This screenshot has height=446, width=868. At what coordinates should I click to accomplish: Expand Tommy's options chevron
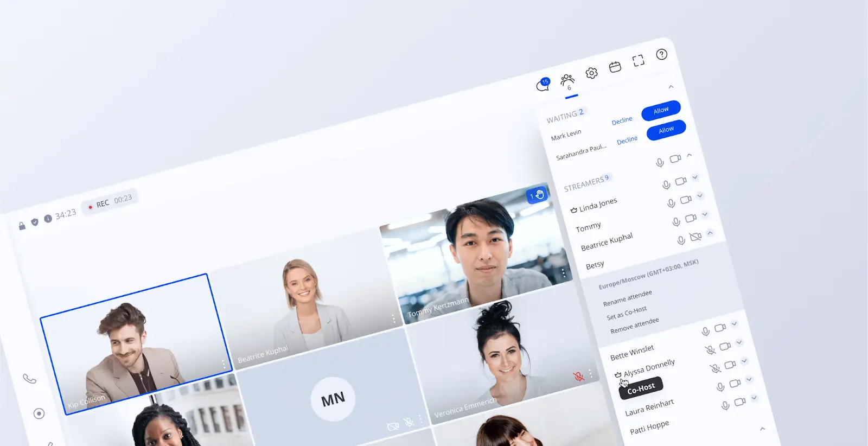point(700,195)
